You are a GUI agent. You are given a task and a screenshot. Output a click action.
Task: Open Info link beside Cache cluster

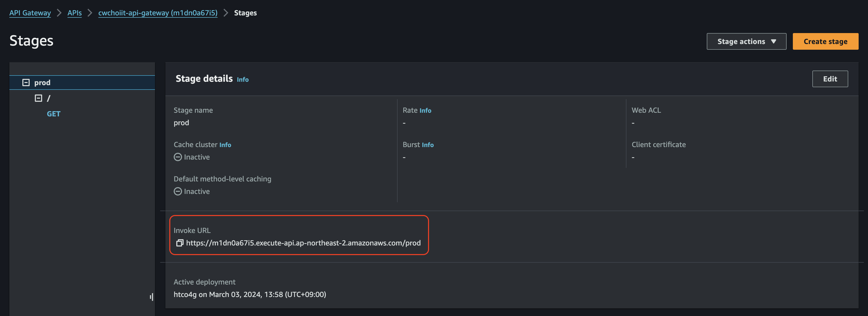tap(225, 145)
